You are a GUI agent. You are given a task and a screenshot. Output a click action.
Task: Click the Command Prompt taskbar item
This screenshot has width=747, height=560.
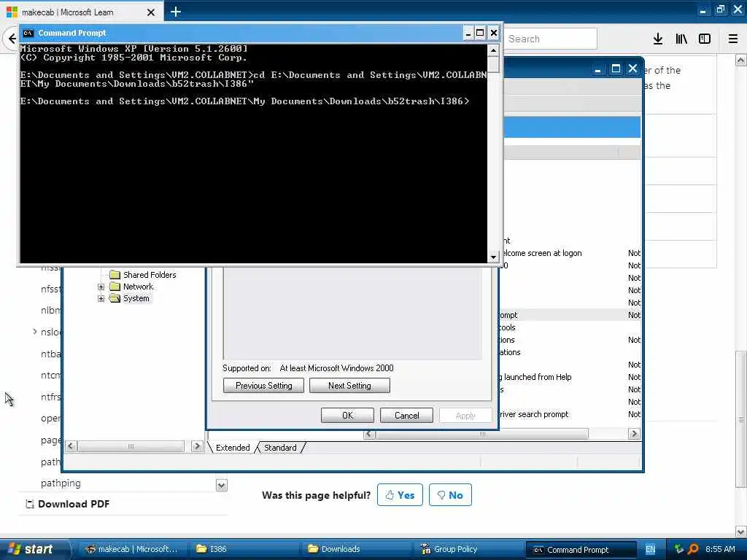pyautogui.click(x=581, y=550)
